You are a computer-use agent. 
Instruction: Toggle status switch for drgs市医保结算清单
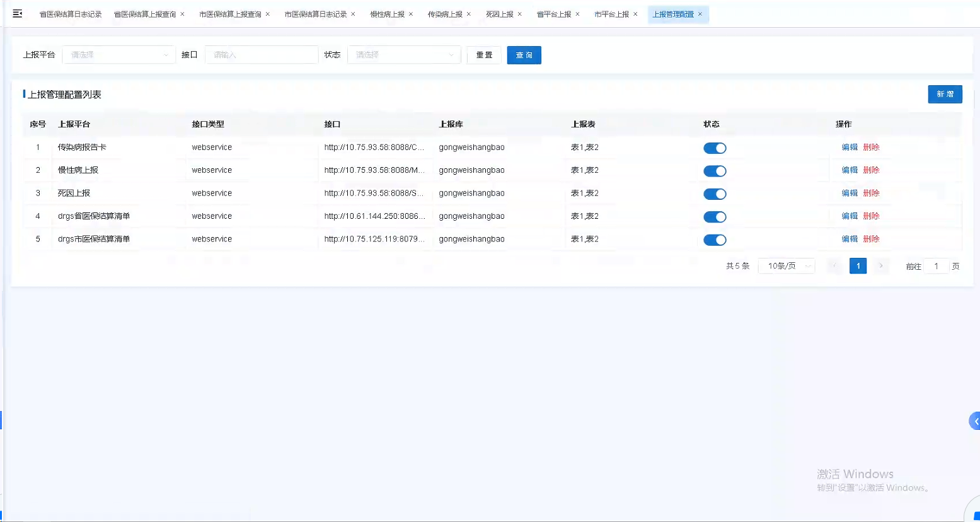point(715,240)
